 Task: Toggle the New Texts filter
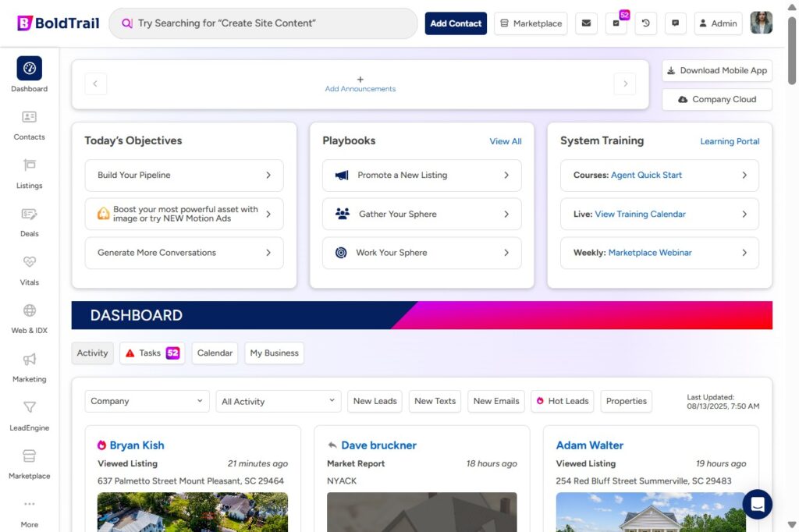coord(435,401)
